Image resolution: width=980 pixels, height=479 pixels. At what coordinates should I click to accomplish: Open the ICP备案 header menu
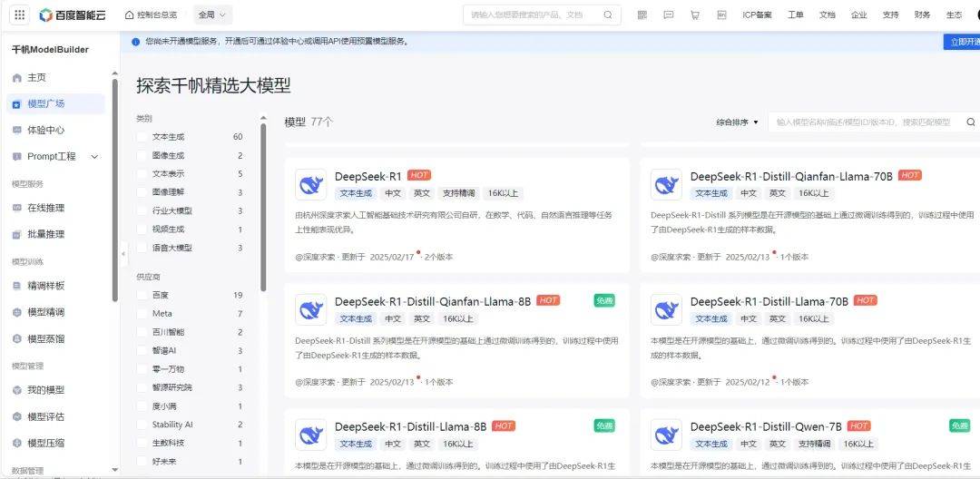point(757,15)
